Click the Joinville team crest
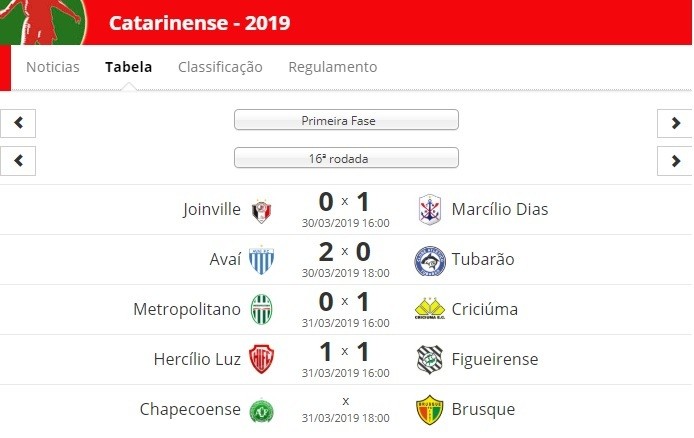Viewport: 694px width, 438px height. (x=262, y=212)
